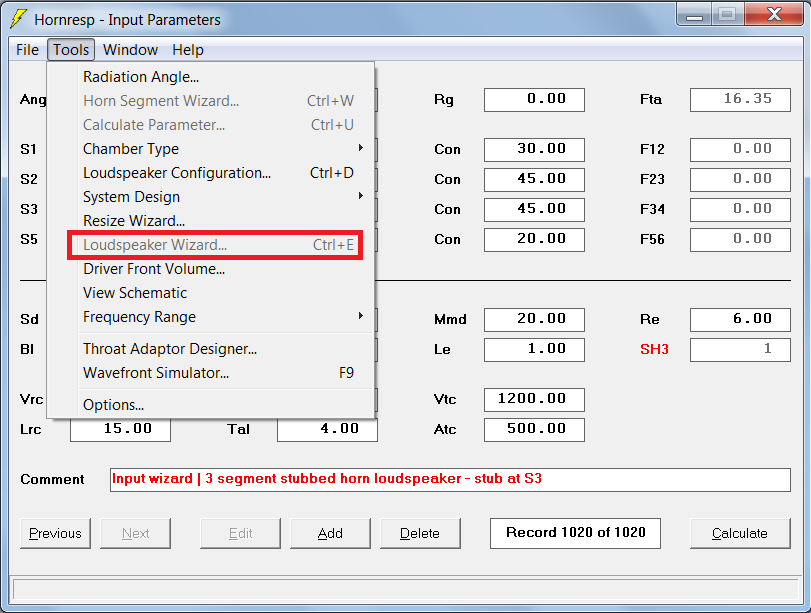Click the Lrc input field
The width and height of the screenshot is (811, 613).
click(x=121, y=429)
